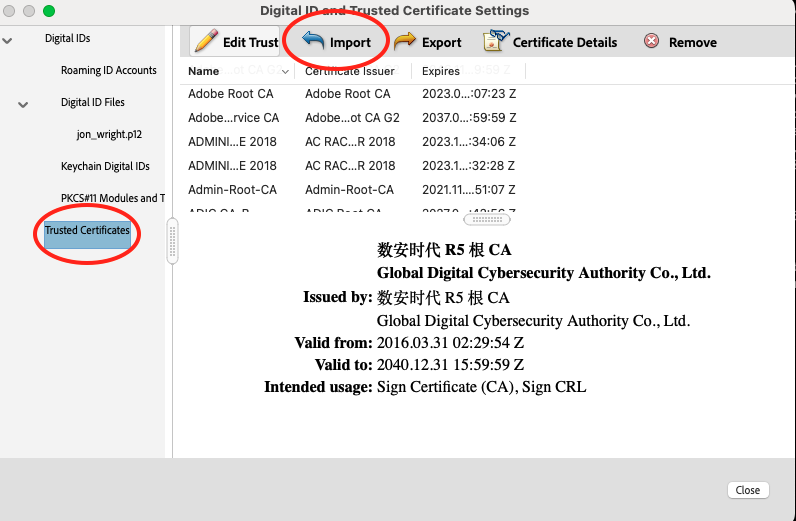Select Roaming ID Accounts in sidebar
Screen dimensions: 796x521
pyautogui.click(x=109, y=70)
